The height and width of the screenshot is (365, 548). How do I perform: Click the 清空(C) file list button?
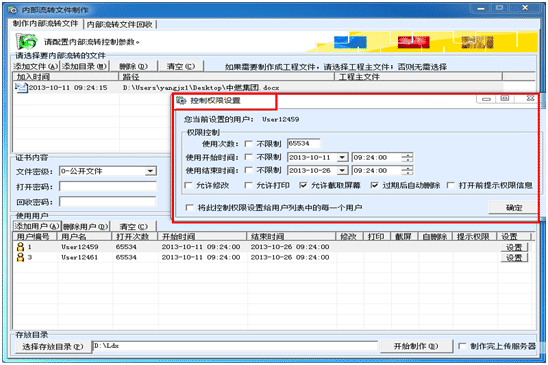tap(181, 66)
